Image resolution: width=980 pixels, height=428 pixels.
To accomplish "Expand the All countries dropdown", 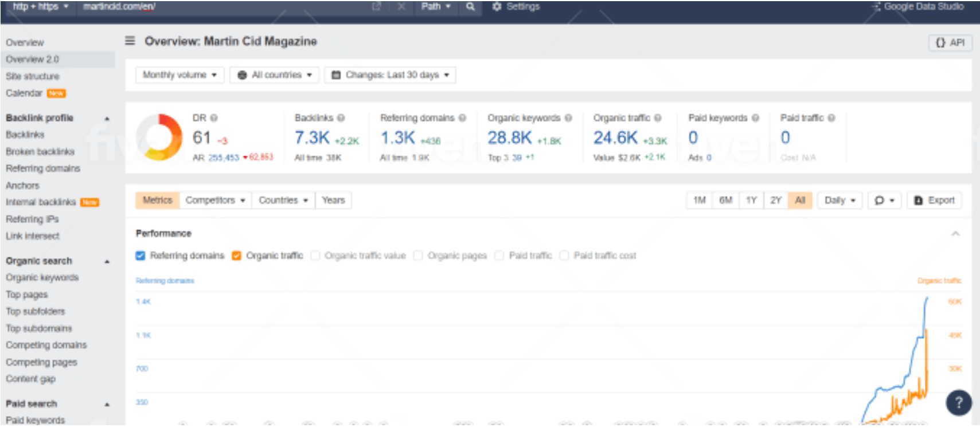I will pos(275,75).
